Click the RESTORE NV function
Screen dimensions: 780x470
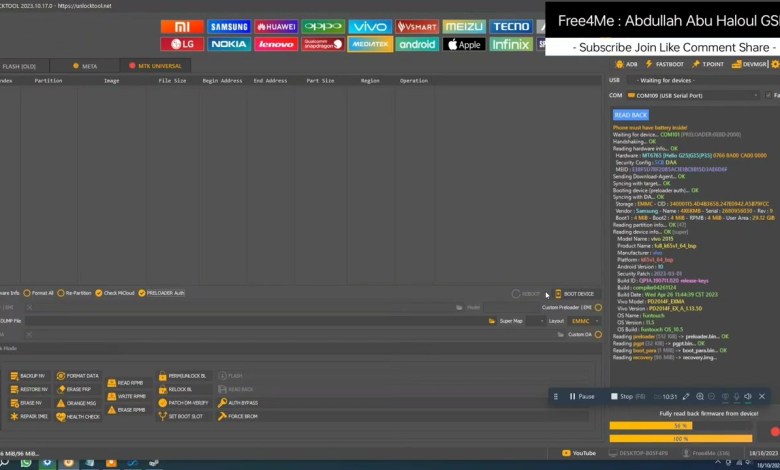[29, 389]
